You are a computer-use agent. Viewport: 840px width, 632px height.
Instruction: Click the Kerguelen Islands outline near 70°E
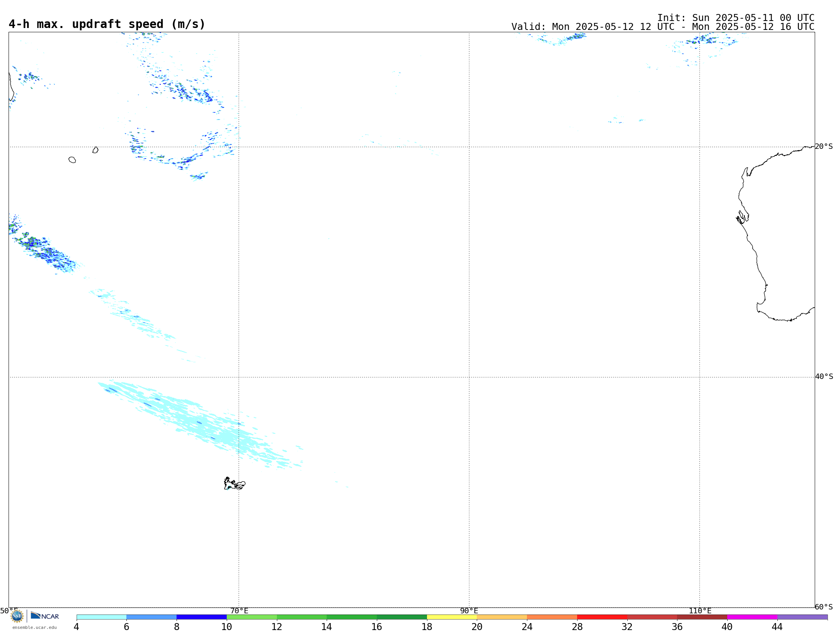(x=234, y=484)
